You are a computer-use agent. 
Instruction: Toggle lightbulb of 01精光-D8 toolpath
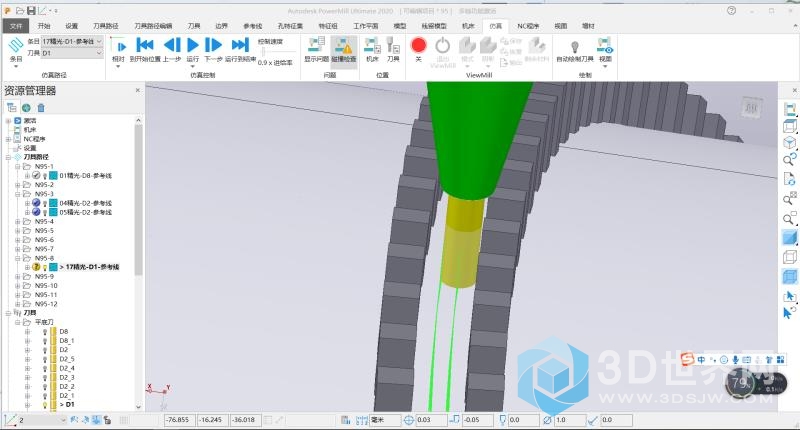tap(45, 175)
